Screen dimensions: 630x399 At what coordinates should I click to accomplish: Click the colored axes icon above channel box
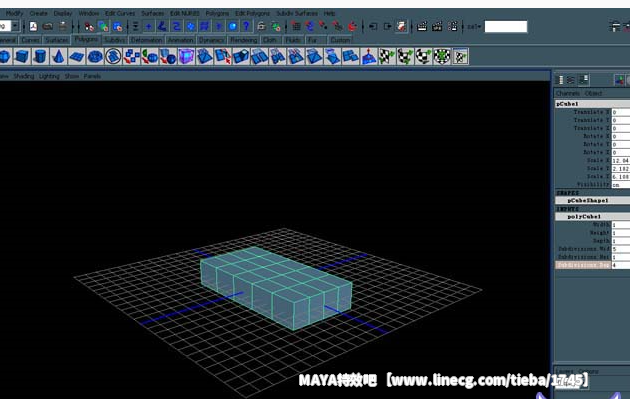click(x=619, y=80)
